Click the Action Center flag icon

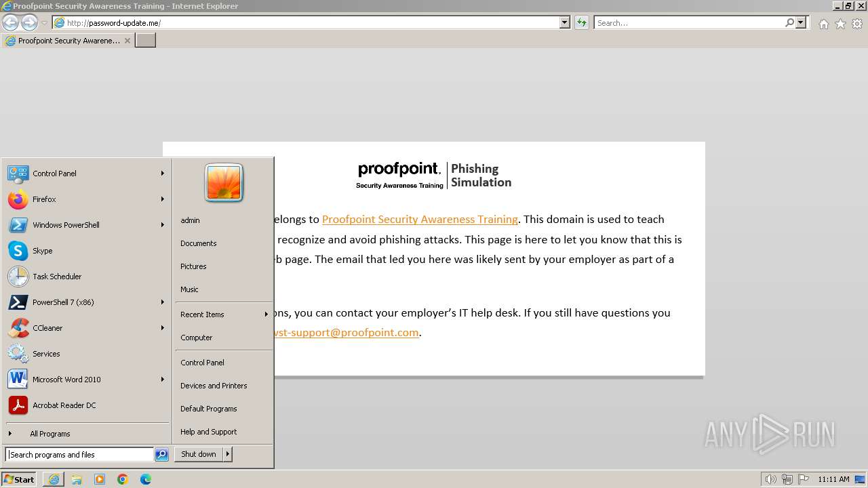802,479
